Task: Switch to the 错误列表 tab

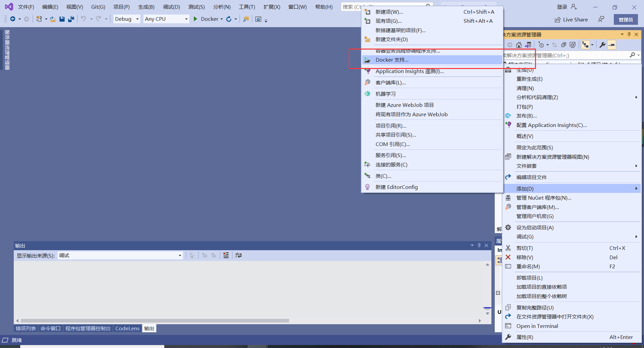Action: (x=26, y=329)
